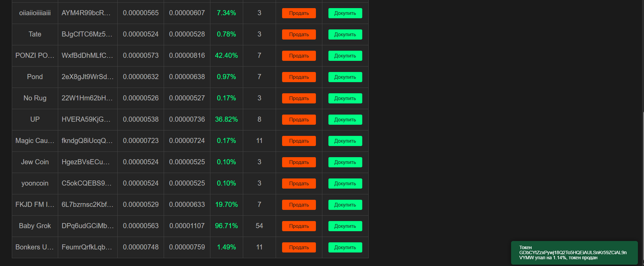Sell the Bonkers U… token
Screen dimensions: 644x266
pos(299,247)
